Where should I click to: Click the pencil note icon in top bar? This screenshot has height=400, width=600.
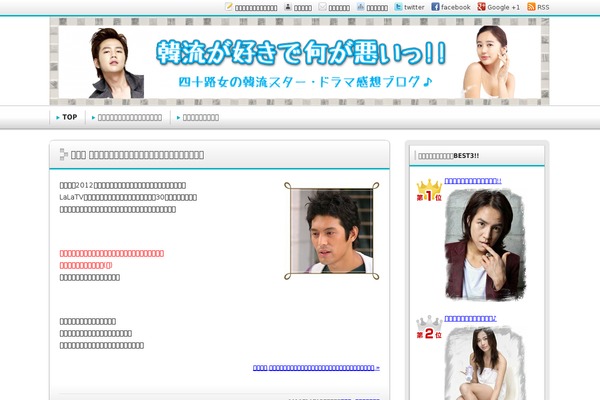point(229,7)
